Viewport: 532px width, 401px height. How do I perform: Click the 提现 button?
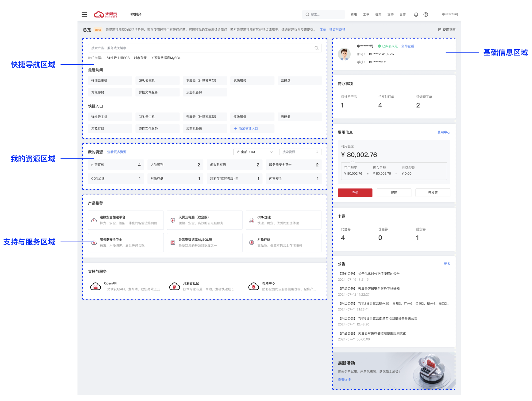[x=394, y=193]
